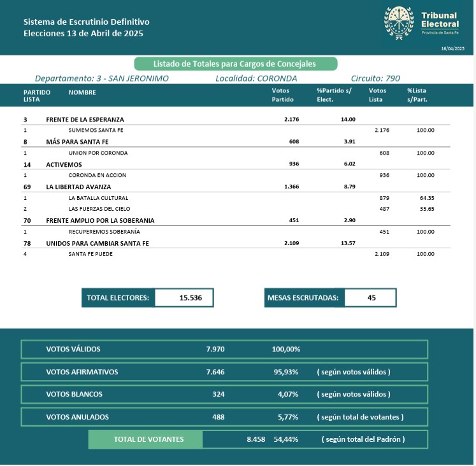Click the 2.90 party percentage
This screenshot has width=476, height=466.
pyautogui.click(x=349, y=220)
